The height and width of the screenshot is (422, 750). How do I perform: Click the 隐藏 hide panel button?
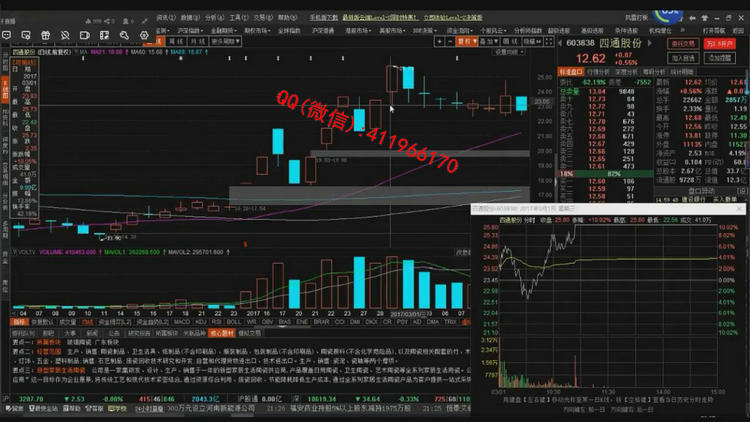coord(532,42)
